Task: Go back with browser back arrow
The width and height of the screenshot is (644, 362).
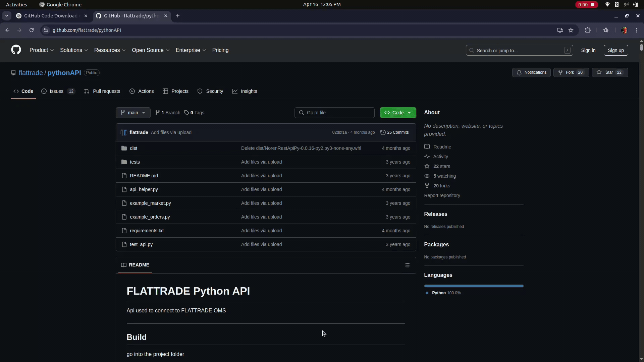Action: tap(7, 30)
